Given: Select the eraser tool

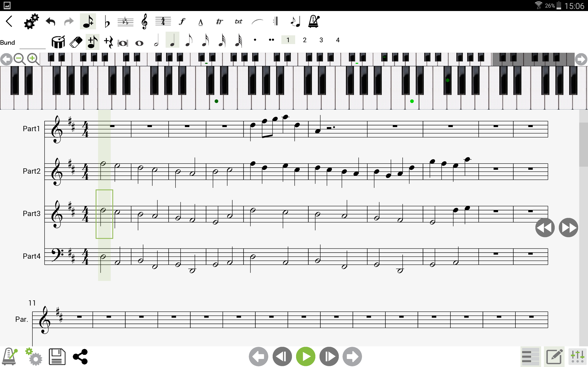Looking at the screenshot, I should [76, 42].
